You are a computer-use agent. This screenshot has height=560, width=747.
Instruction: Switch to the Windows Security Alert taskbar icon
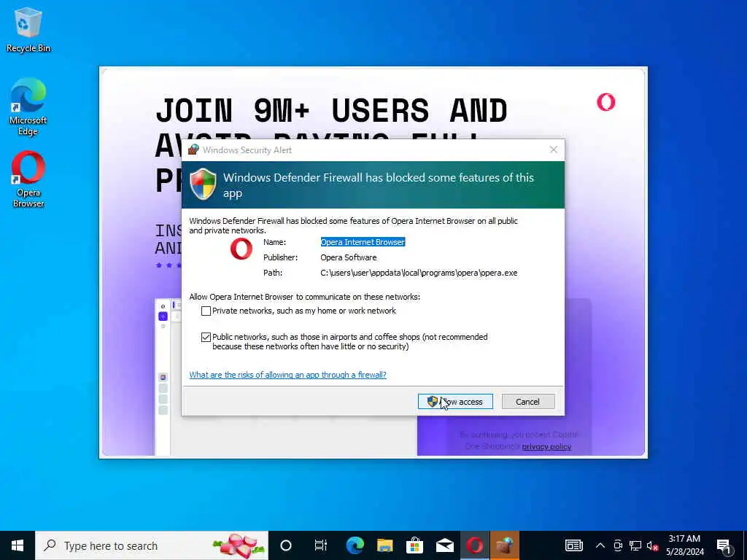[x=505, y=545]
